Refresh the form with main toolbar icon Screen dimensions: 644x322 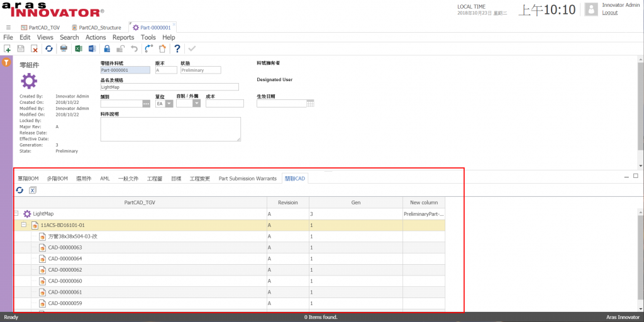pyautogui.click(x=49, y=49)
